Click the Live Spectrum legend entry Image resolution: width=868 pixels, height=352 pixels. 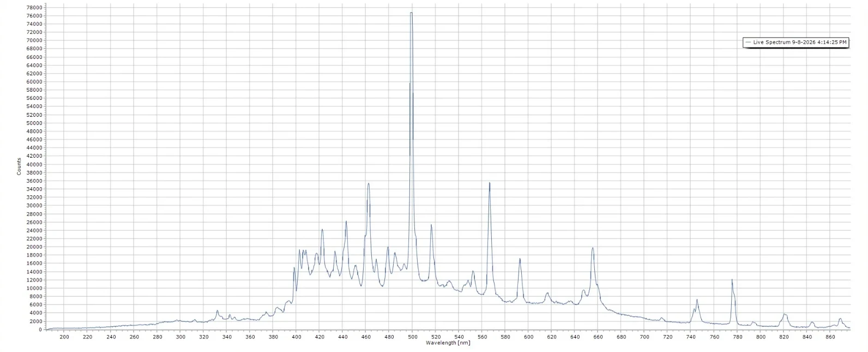pyautogui.click(x=795, y=43)
